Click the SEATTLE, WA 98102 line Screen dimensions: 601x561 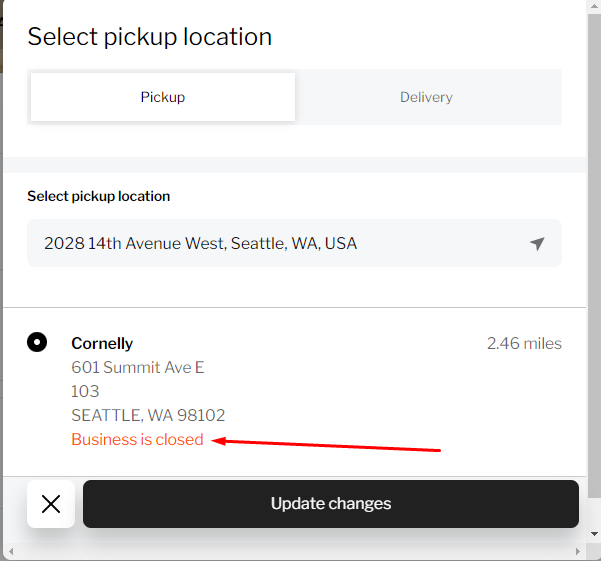tap(148, 415)
